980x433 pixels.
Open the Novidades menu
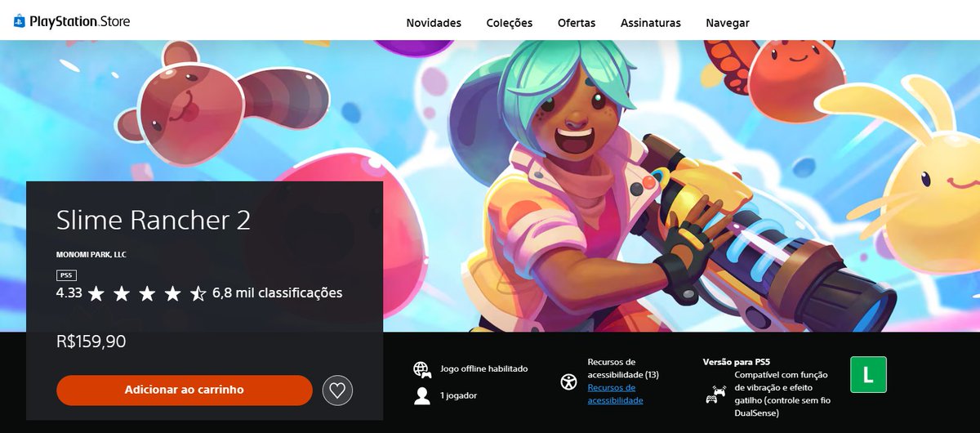click(434, 23)
